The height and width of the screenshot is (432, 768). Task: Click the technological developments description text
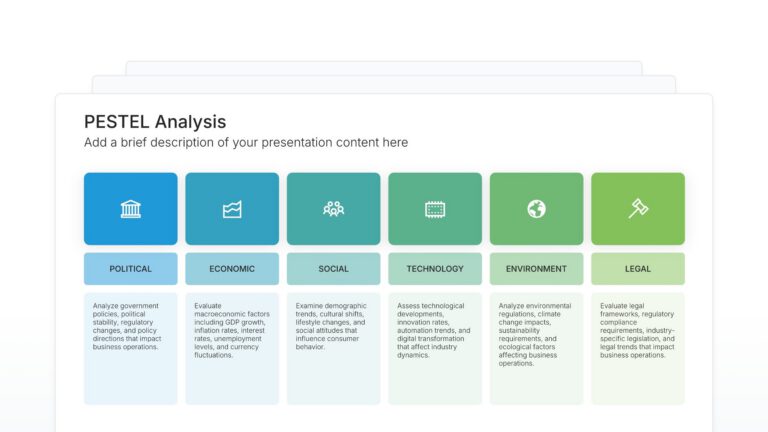tap(434, 330)
